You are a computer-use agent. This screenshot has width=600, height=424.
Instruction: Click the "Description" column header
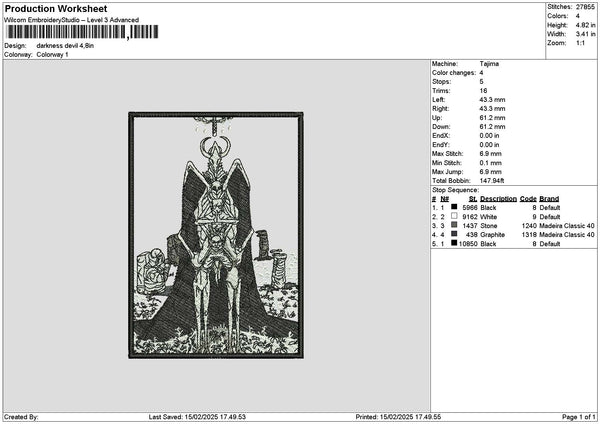coord(498,199)
